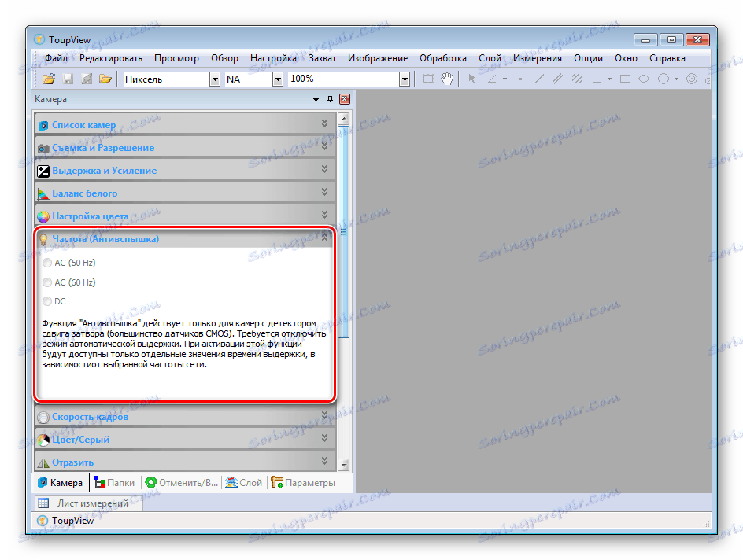Click the greyed Quick Save icon
Screen dimensions: 743x560
tap(87, 79)
